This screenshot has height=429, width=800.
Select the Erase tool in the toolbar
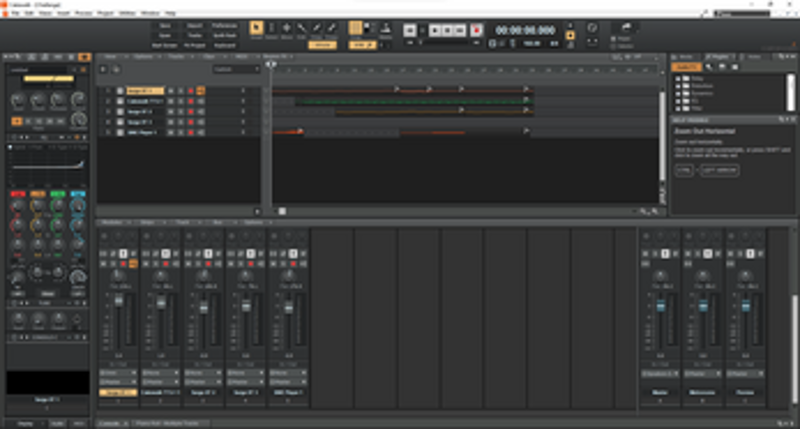pyautogui.click(x=332, y=29)
